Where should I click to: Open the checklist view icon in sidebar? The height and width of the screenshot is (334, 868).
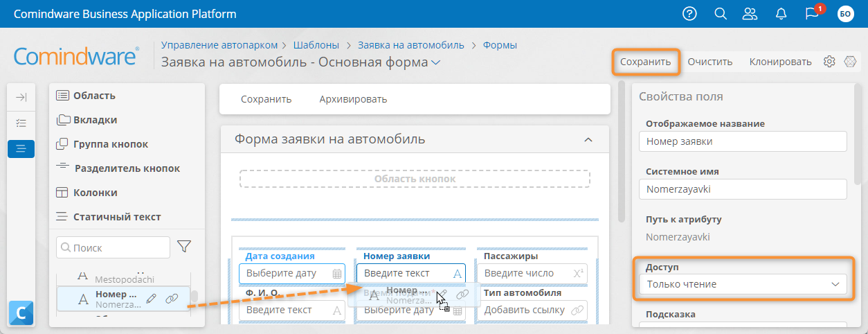pyautogui.click(x=21, y=123)
